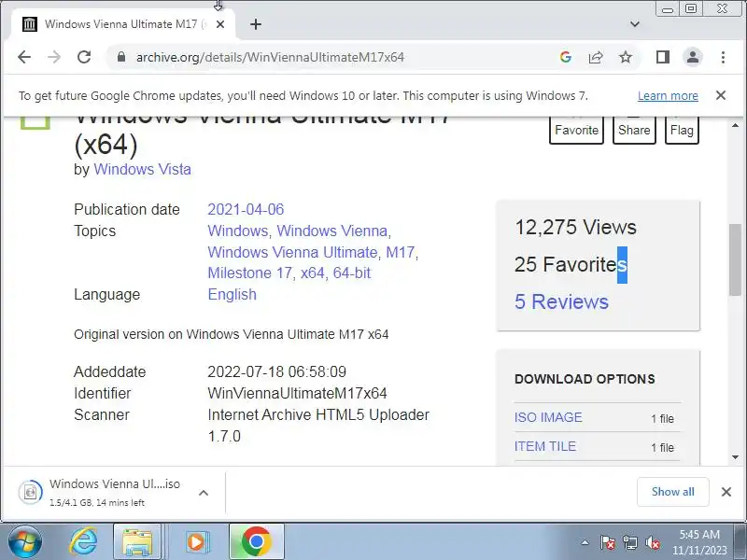
Task: Open the Action Center flag icon
Action: (x=608, y=542)
